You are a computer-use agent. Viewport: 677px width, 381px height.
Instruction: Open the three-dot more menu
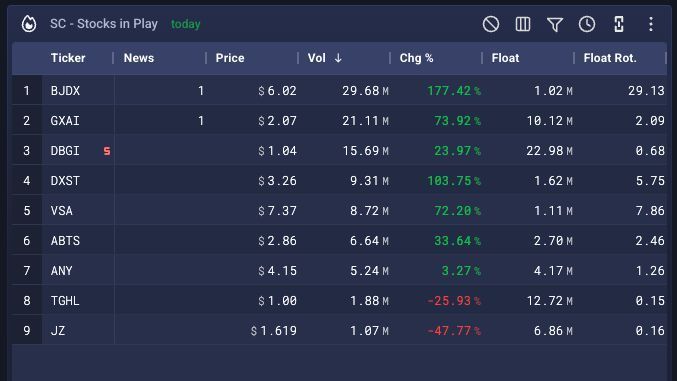[x=651, y=24]
